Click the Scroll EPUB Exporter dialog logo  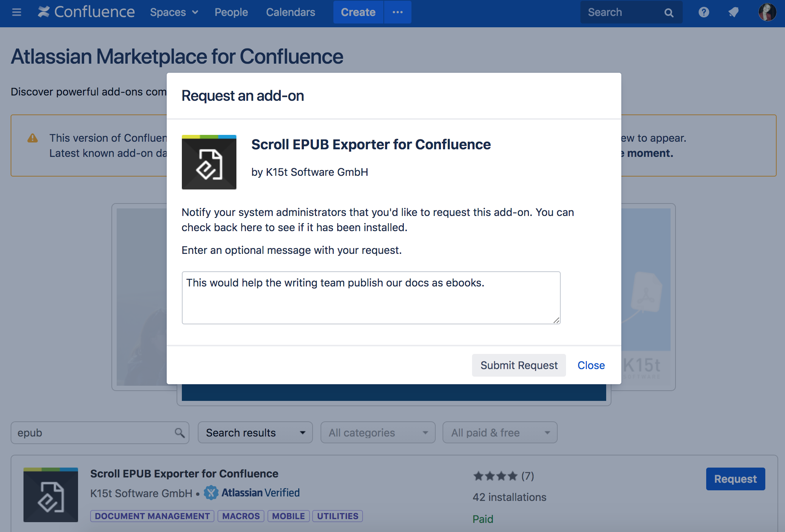(x=209, y=162)
